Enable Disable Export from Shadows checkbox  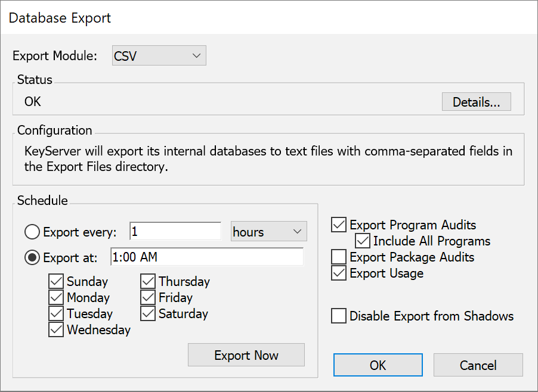(x=339, y=316)
